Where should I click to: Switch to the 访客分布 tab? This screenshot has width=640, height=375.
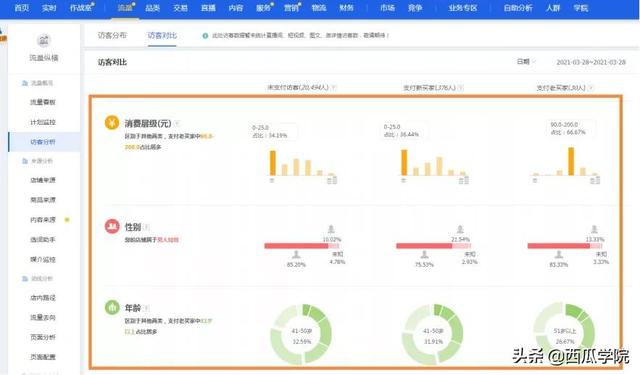click(x=112, y=35)
